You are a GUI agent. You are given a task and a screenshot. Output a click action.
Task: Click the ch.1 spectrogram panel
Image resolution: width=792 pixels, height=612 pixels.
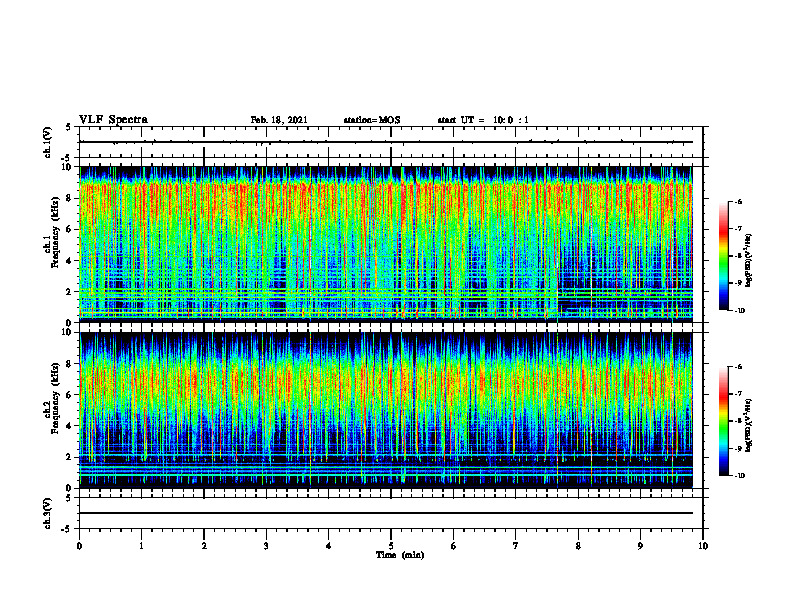[x=386, y=244]
